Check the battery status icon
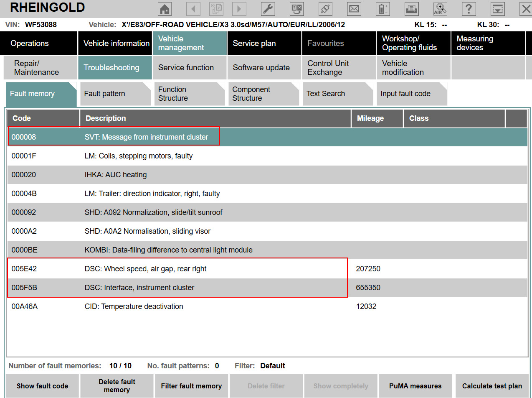Image resolution: width=532 pixels, height=398 pixels. pos(383,9)
